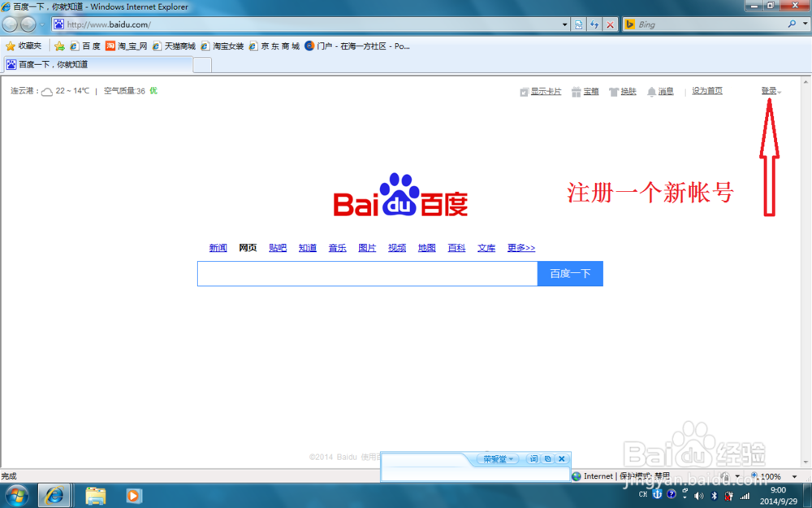Image resolution: width=812 pixels, height=508 pixels.
Task: Click the 宝箱 gift box link
Action: [585, 92]
